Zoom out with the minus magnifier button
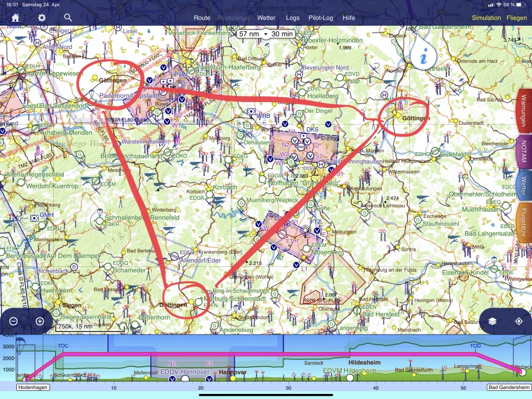The height and width of the screenshot is (399, 532). coord(14,321)
